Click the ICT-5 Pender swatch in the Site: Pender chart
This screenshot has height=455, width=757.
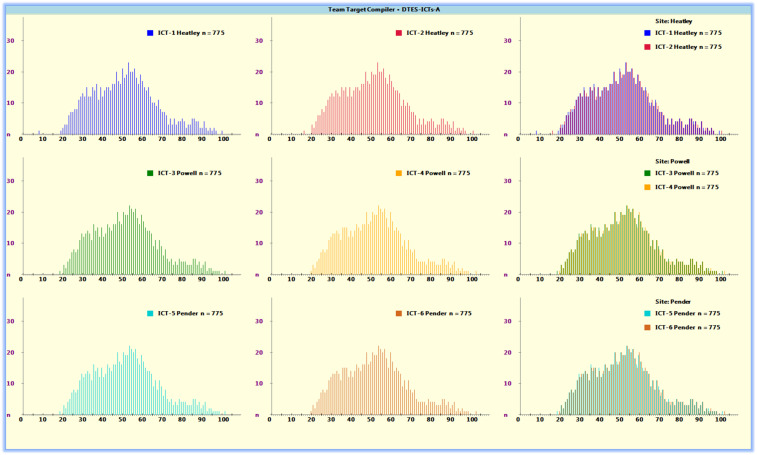click(x=647, y=313)
